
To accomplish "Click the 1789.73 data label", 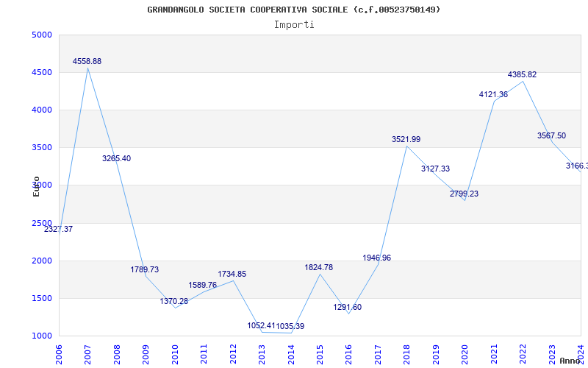I will pyautogui.click(x=145, y=269).
